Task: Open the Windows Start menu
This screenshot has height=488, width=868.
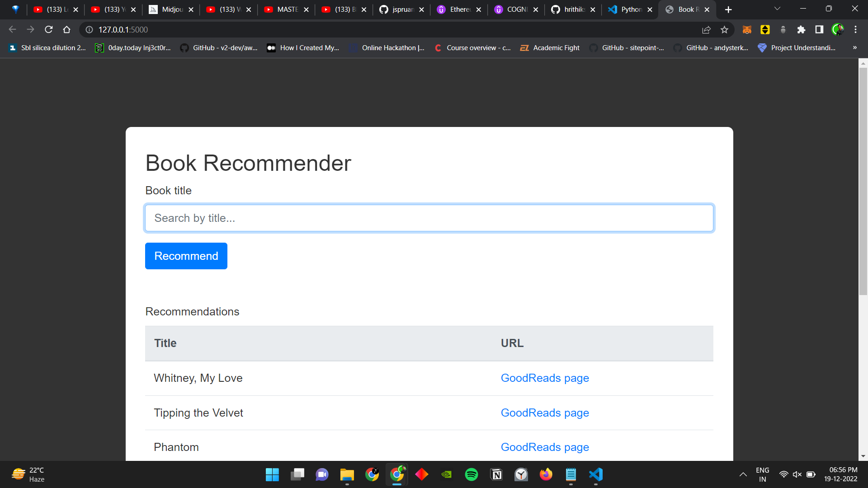Action: point(272,474)
